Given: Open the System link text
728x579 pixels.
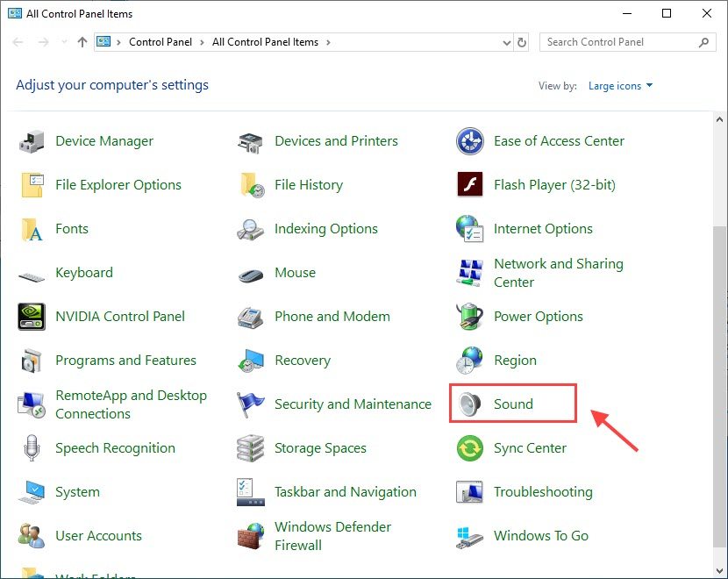Looking at the screenshot, I should pyautogui.click(x=77, y=492).
